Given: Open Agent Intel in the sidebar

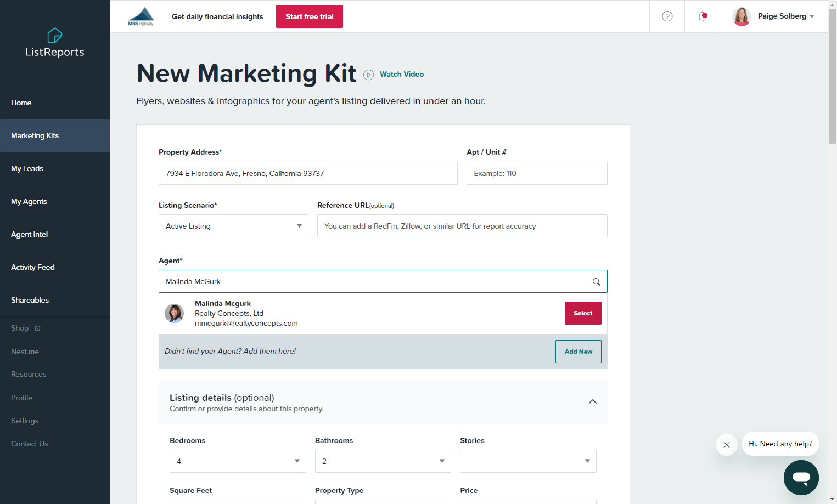Looking at the screenshot, I should point(55,234).
